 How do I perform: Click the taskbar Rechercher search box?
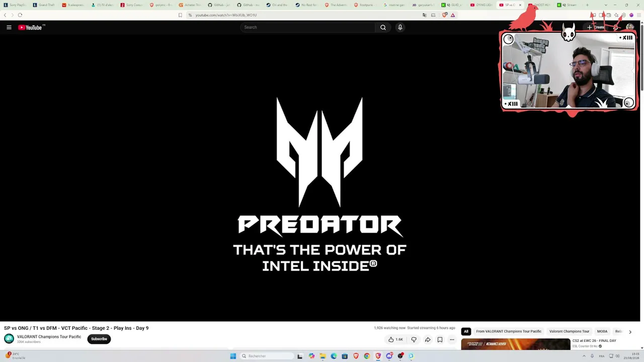[x=267, y=356]
